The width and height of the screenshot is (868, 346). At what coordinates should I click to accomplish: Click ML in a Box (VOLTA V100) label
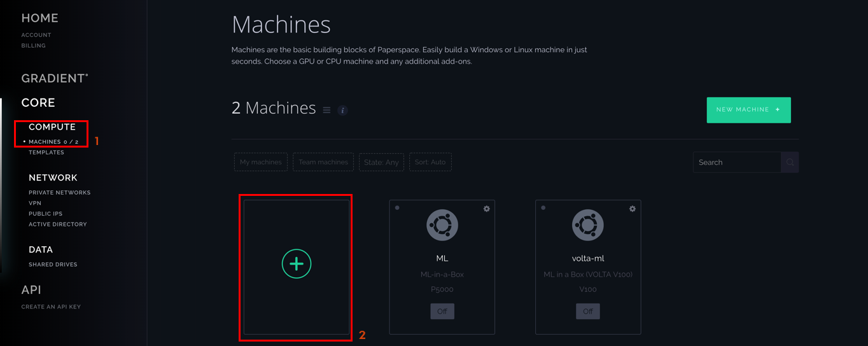(x=588, y=275)
